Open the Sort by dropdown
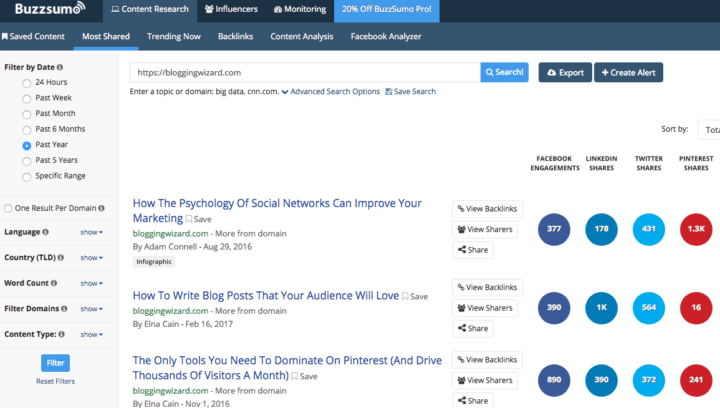720x408 pixels. (709, 130)
